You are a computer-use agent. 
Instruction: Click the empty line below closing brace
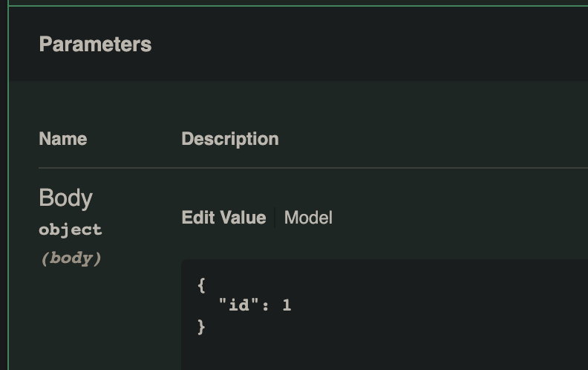297,348
